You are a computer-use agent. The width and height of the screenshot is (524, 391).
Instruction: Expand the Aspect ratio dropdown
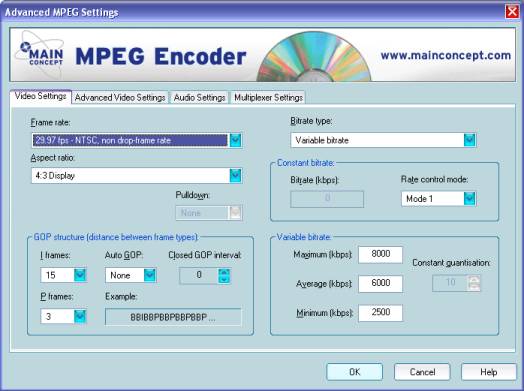[x=236, y=175]
